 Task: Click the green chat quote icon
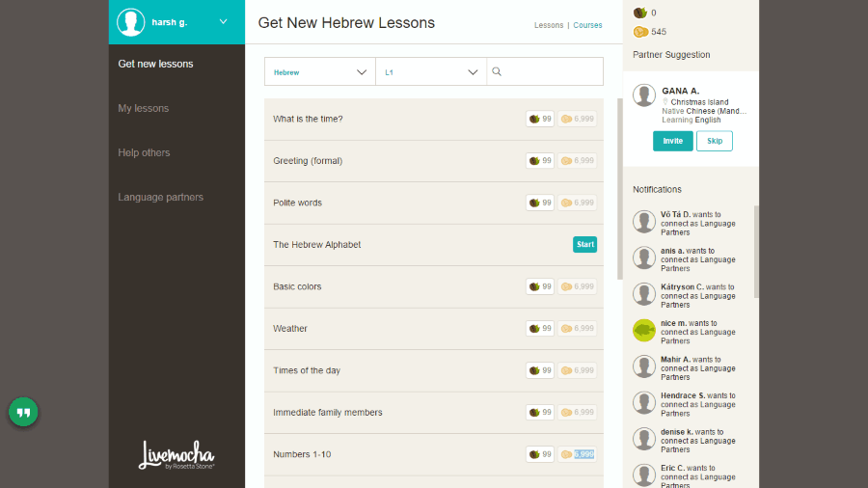click(23, 412)
